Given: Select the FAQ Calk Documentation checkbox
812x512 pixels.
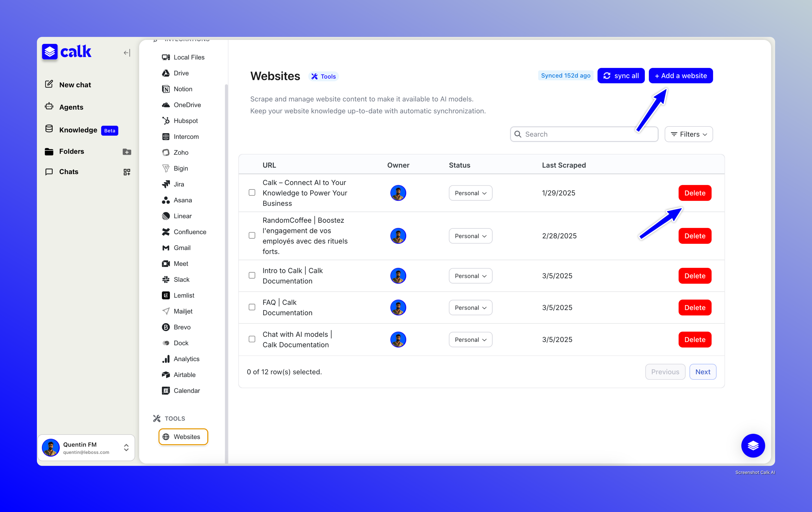Looking at the screenshot, I should (x=252, y=307).
